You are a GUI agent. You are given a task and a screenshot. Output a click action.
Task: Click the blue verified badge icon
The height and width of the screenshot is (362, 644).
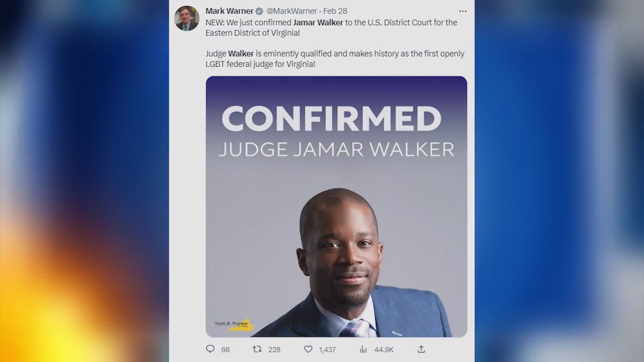(x=259, y=11)
